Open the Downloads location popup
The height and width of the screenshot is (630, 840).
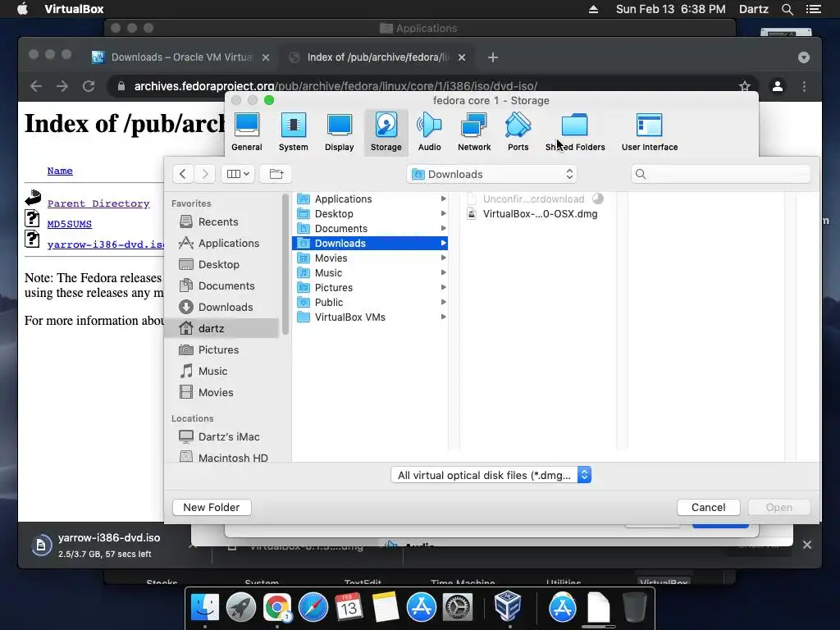pos(491,174)
